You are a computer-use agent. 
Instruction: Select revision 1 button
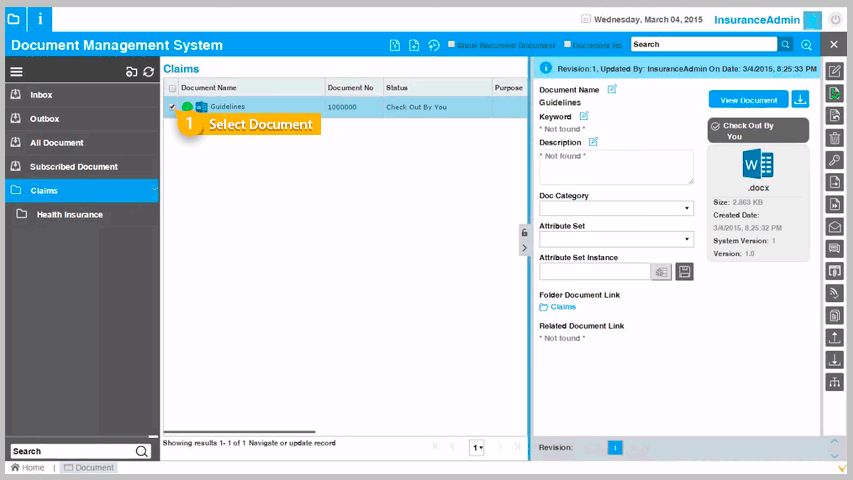615,447
